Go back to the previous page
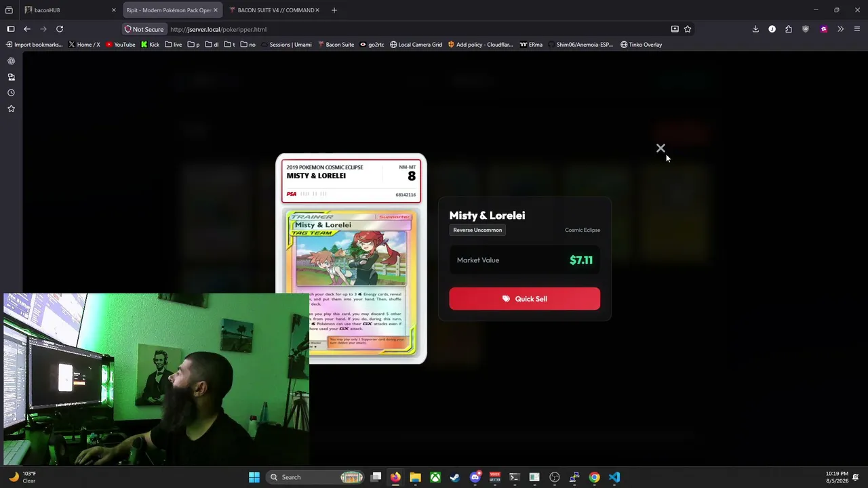 coord(27,29)
